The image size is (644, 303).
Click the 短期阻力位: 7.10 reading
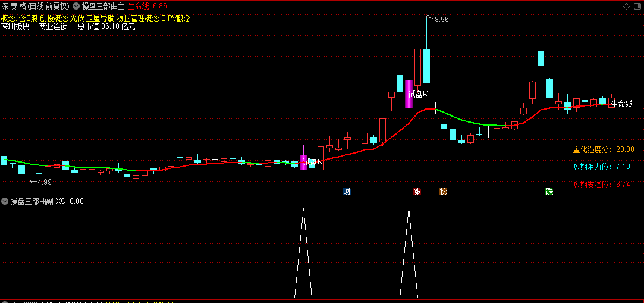point(601,167)
